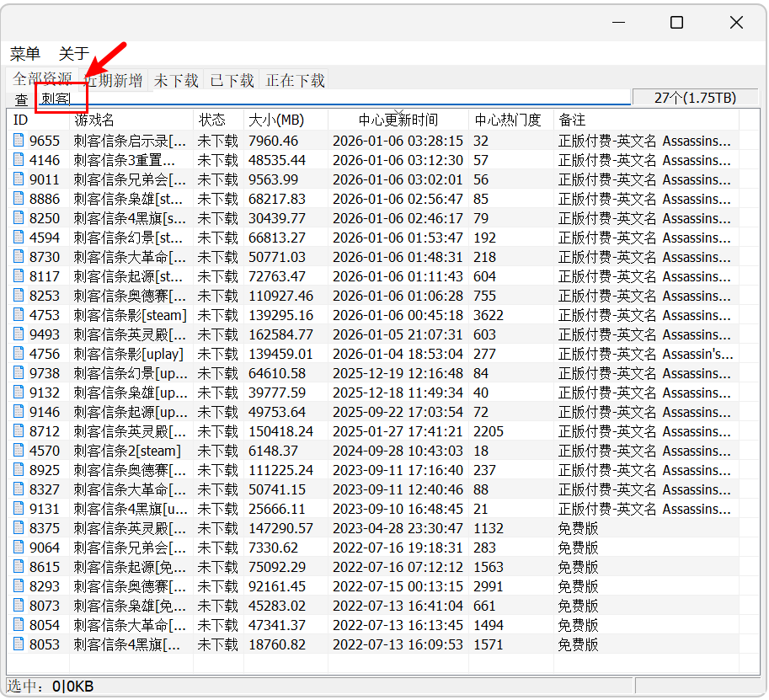Screen dimensions: 769x700
Task: Click the file icon for ID 4594
Action: (x=19, y=238)
